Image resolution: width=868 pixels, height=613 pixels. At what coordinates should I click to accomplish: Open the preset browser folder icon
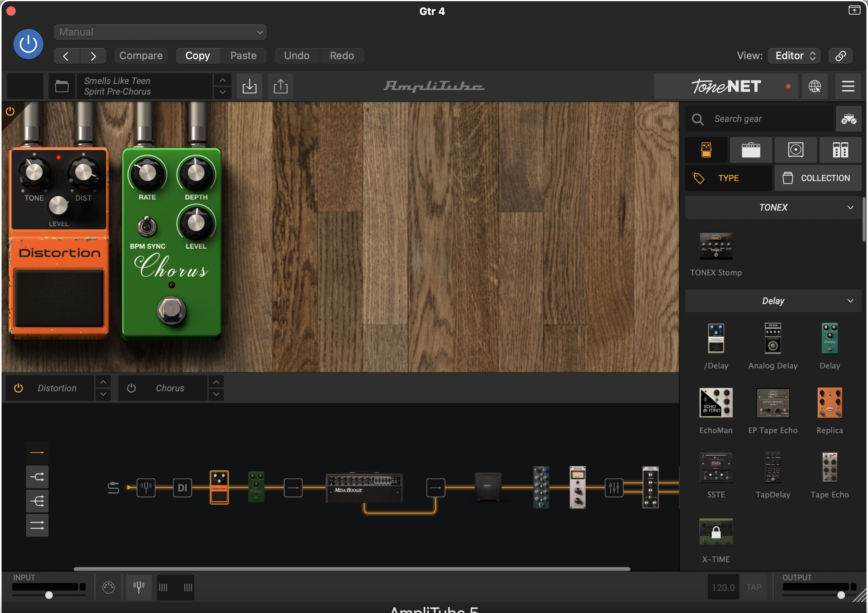coord(62,86)
